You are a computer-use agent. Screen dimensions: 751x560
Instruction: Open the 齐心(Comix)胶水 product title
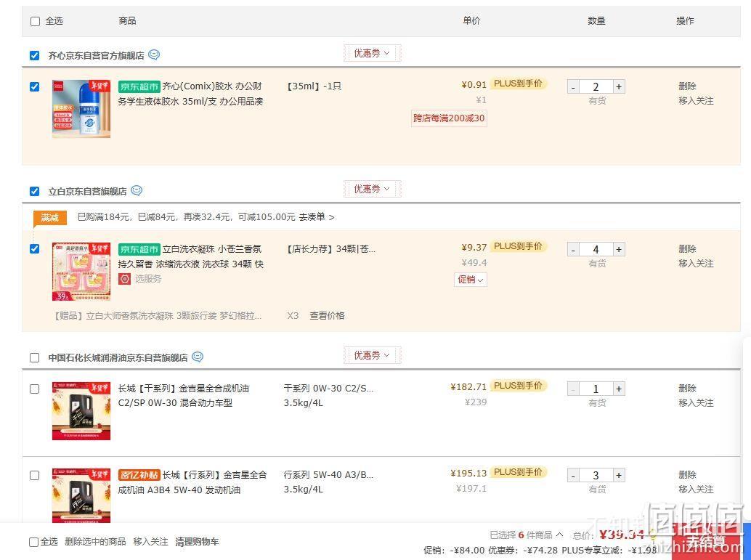pyautogui.click(x=190, y=94)
